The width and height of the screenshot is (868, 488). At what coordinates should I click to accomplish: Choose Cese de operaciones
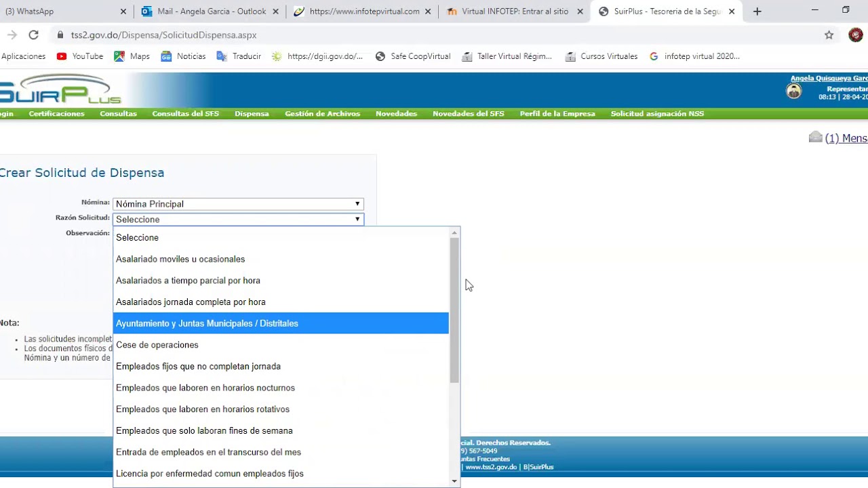pos(281,345)
